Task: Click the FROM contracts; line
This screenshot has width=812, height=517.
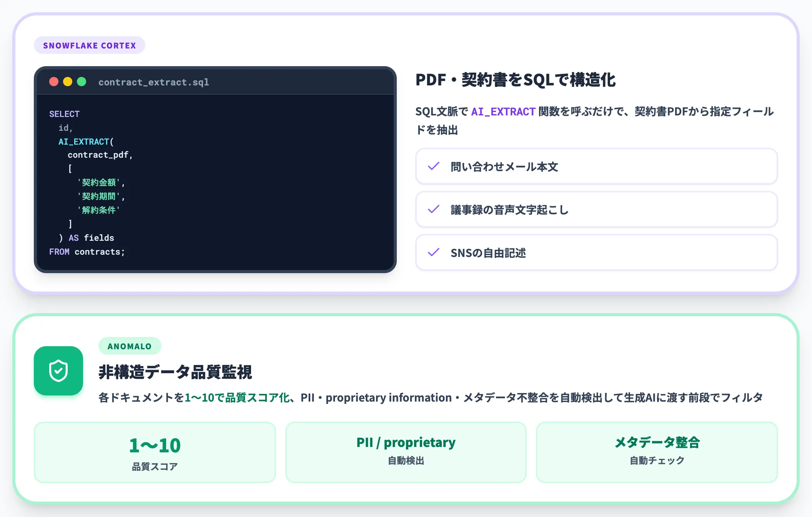Action: [x=87, y=252]
